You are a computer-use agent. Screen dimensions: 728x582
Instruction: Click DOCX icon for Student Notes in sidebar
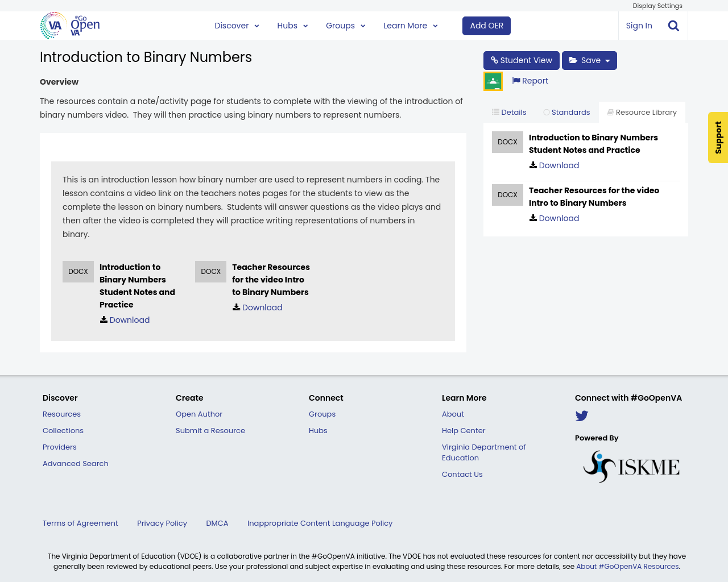507,142
